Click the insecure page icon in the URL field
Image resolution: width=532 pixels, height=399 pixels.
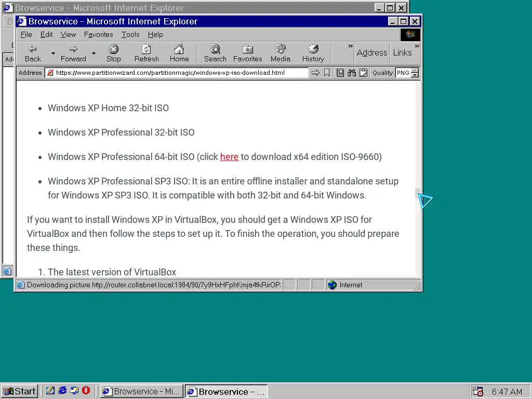[x=50, y=73]
